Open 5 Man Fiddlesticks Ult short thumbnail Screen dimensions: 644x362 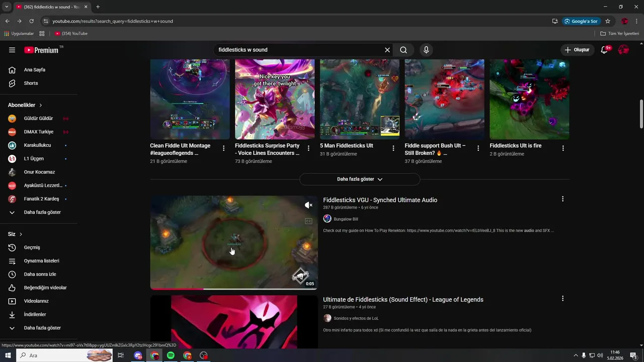[x=360, y=100]
